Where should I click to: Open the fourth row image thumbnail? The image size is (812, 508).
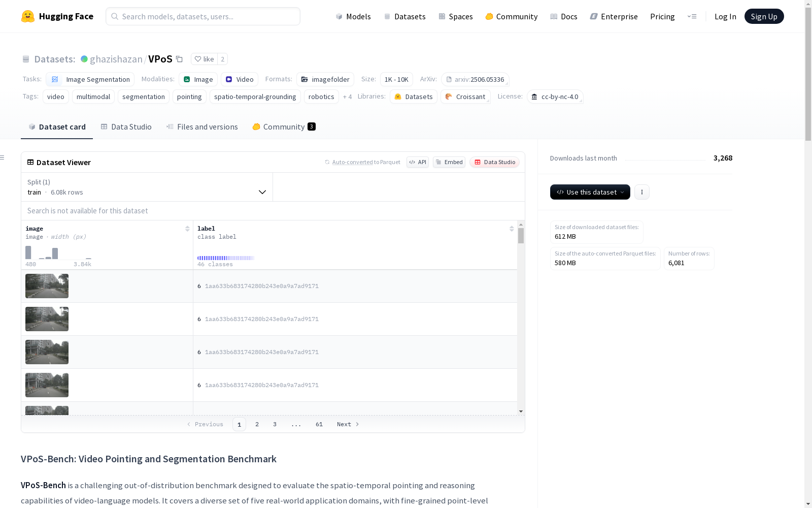pyautogui.click(x=47, y=385)
